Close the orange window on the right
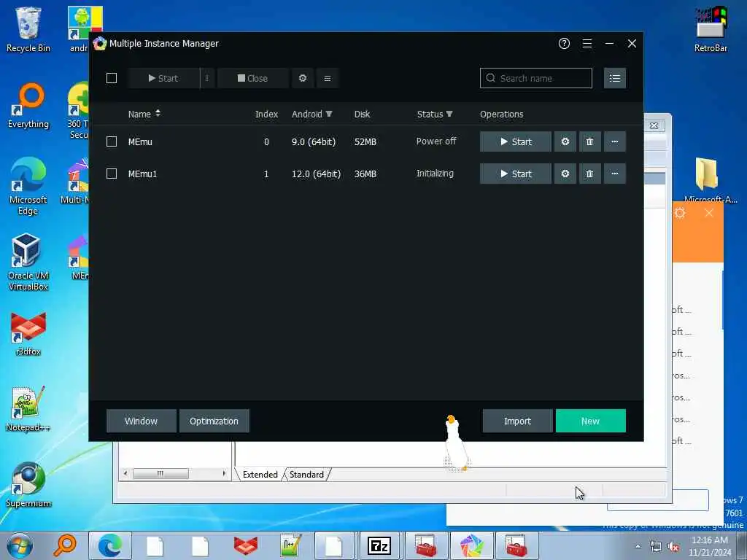747x560 pixels. pos(709,213)
